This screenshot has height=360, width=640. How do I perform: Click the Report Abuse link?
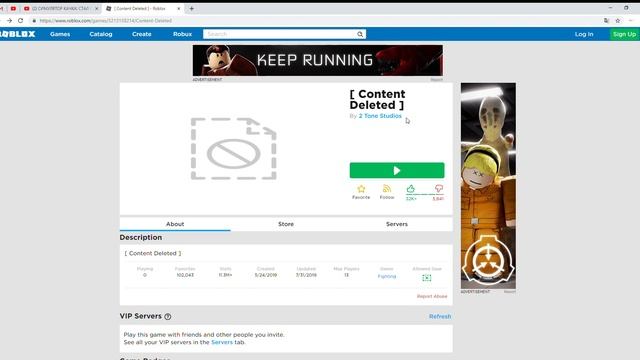tap(432, 296)
